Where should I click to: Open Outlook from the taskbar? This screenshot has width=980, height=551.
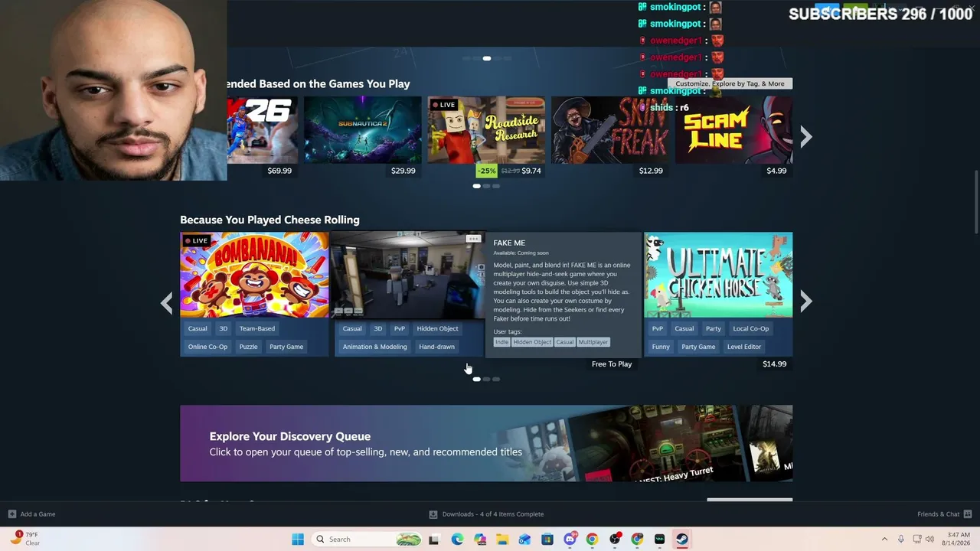click(x=524, y=540)
